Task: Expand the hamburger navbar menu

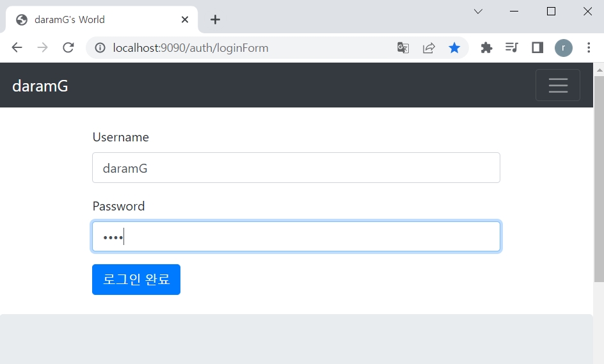Action: (x=558, y=85)
